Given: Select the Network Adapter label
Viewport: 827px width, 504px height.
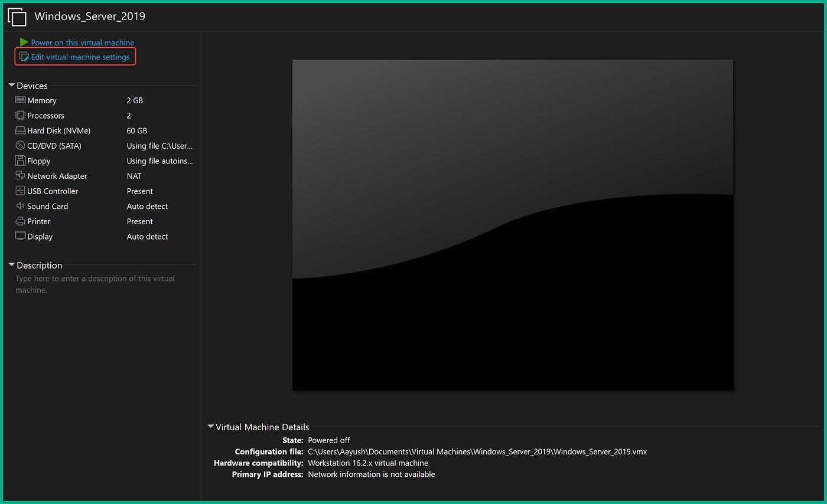Looking at the screenshot, I should pyautogui.click(x=57, y=176).
